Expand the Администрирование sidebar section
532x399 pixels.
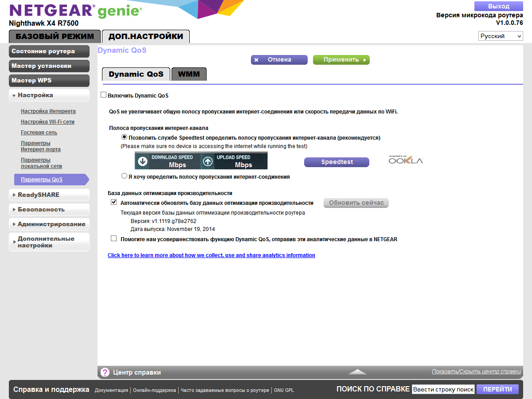coord(49,224)
